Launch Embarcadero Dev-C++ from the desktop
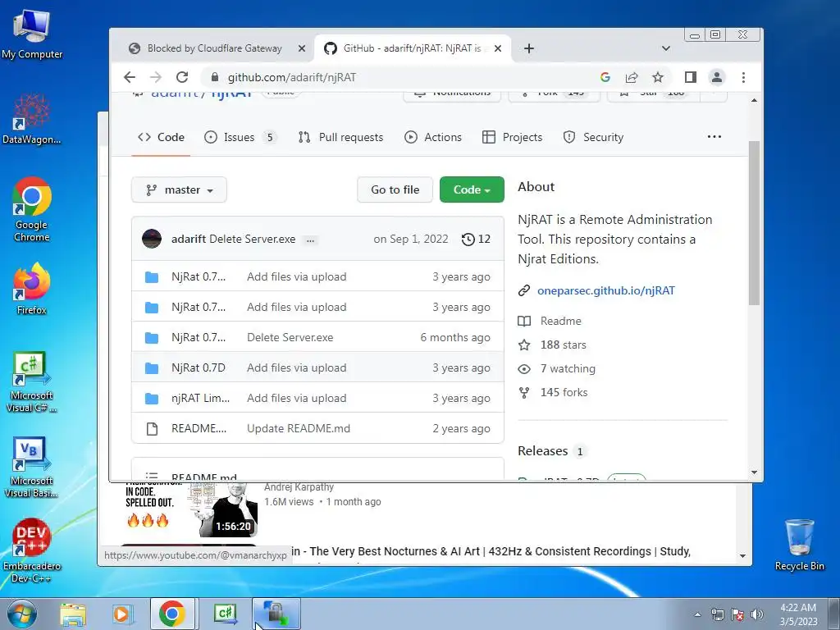Screen dimensions: 840x630 pyautogui.click(x=32, y=550)
